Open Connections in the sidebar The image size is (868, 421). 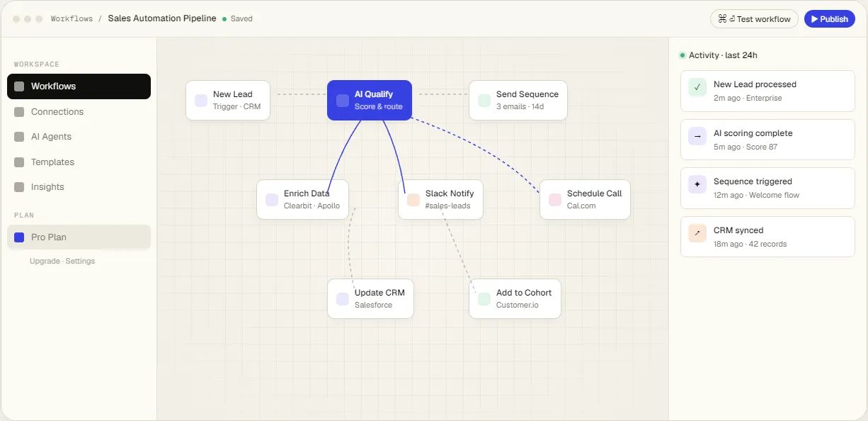click(79, 112)
